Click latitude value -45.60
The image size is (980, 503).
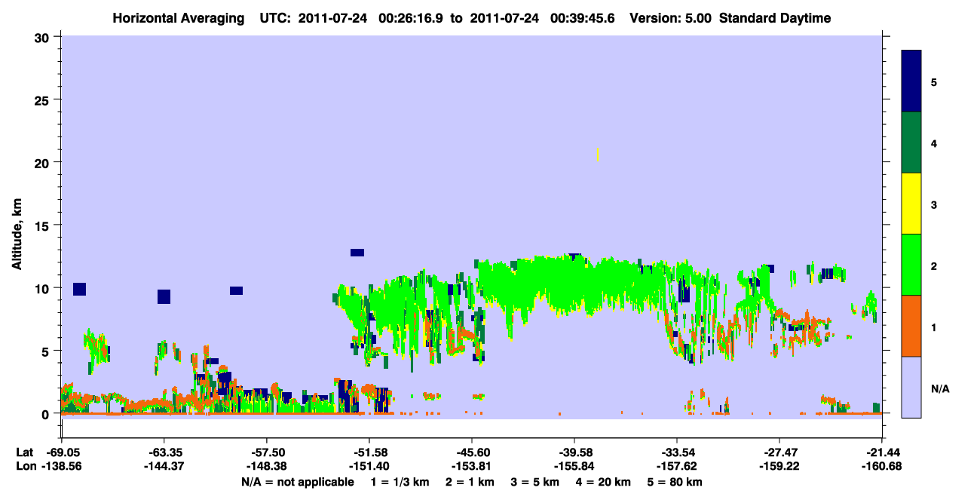471,452
